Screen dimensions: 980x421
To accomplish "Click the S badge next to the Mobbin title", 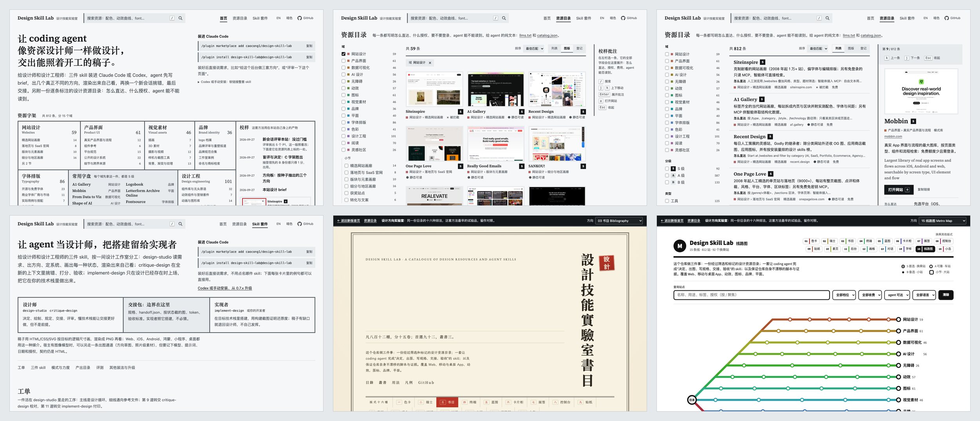I will point(913,121).
